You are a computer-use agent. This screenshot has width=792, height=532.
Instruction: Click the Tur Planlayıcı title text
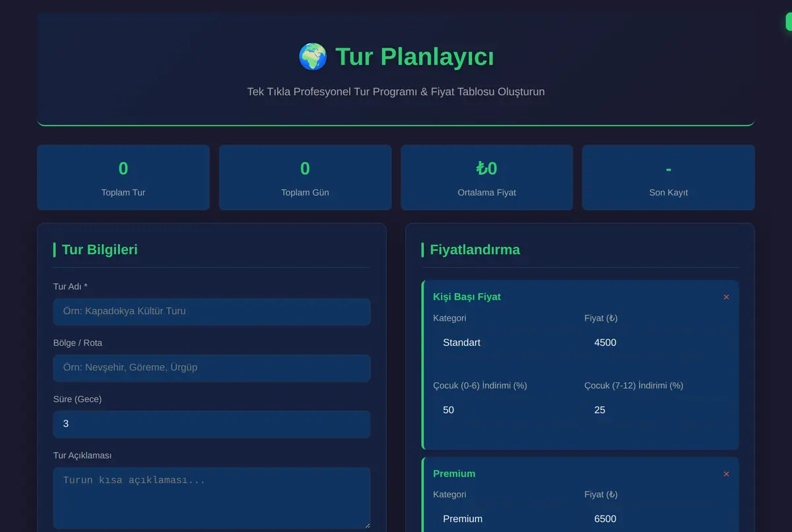point(414,57)
